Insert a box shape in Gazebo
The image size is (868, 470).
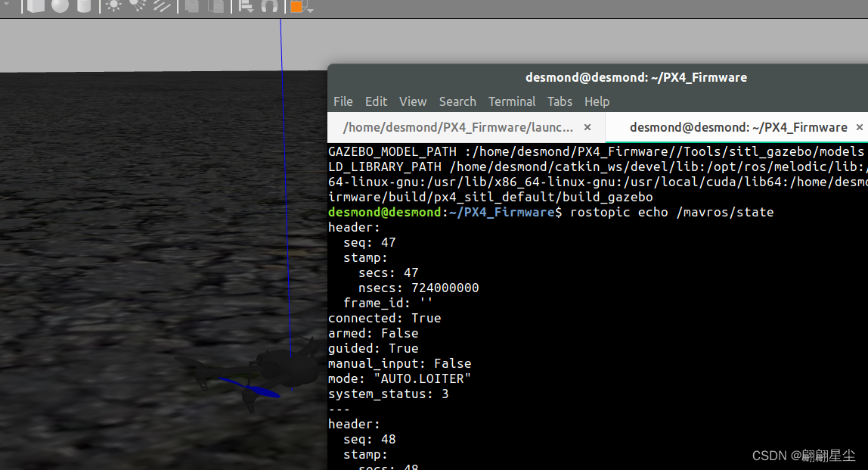click(36, 6)
